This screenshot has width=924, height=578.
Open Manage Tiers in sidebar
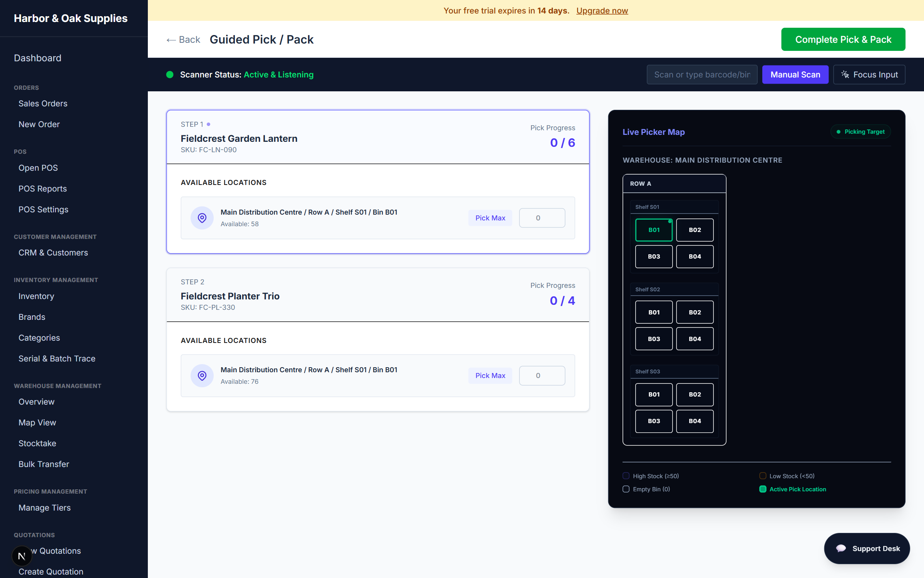45,508
